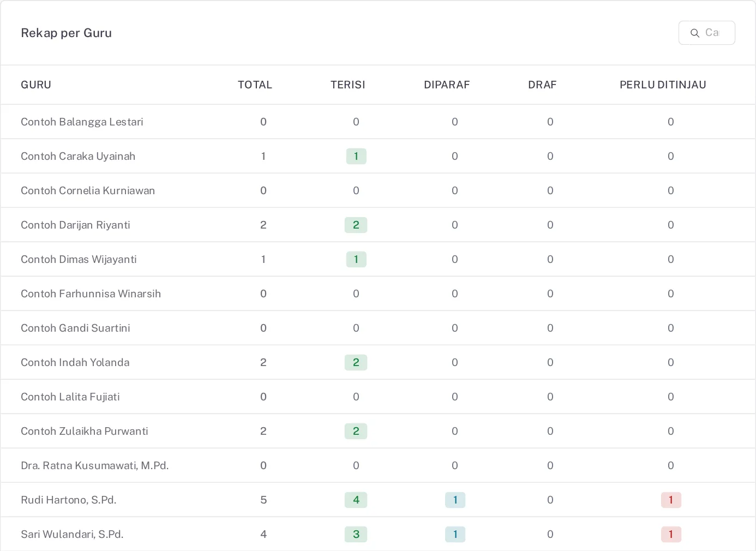Click the DRAF column header
This screenshot has height=551, width=756.
click(542, 85)
